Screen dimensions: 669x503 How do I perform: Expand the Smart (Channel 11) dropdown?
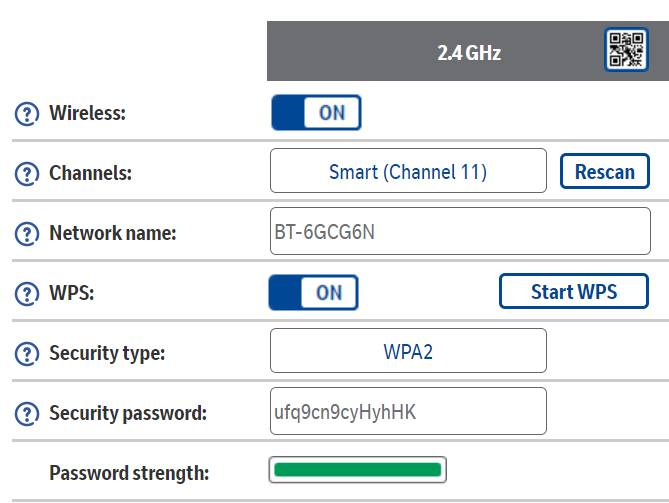pos(408,172)
